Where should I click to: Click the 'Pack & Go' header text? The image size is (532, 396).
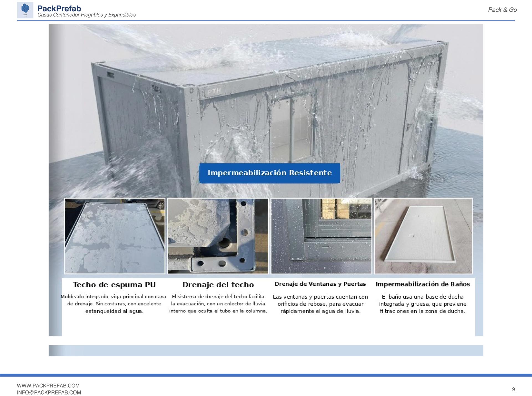pos(502,10)
